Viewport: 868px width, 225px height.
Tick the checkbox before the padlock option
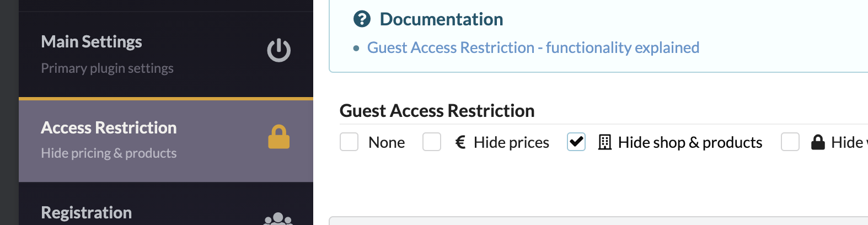(790, 142)
